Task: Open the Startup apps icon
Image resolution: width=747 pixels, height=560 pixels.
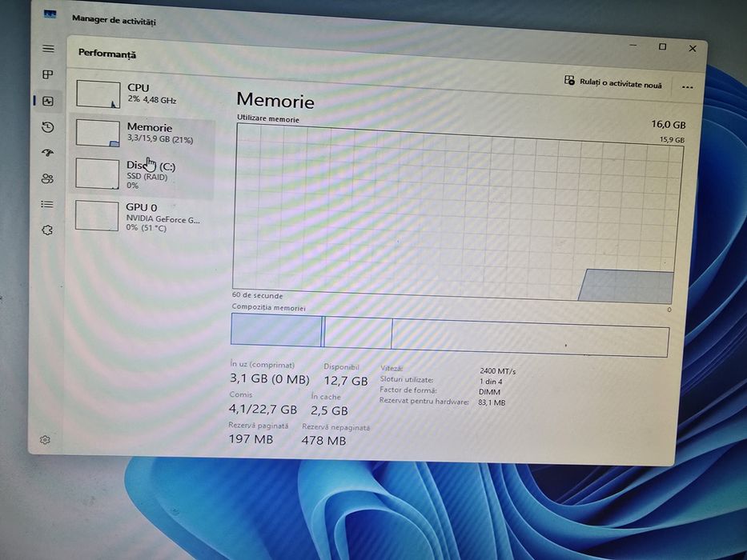Action: 48,153
